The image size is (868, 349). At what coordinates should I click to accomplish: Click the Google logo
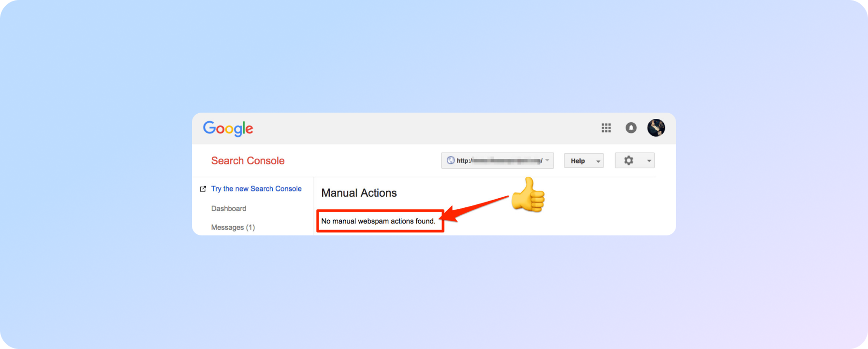tap(228, 129)
